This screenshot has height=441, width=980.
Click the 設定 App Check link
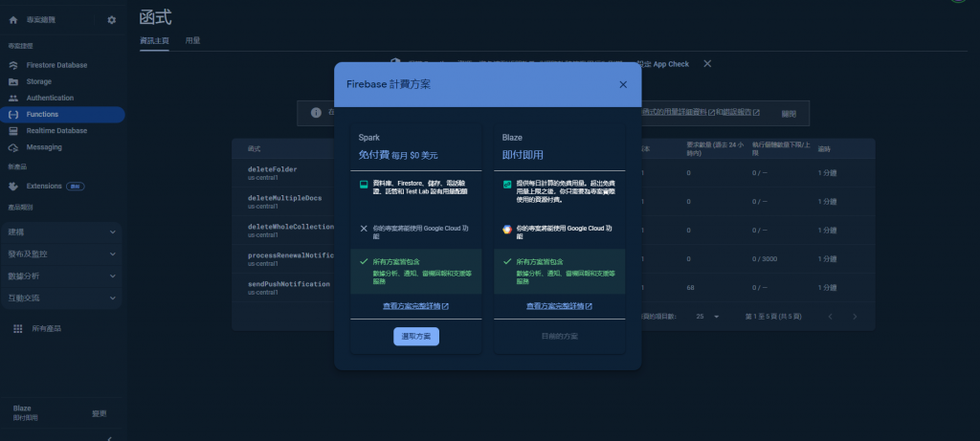[x=662, y=64]
